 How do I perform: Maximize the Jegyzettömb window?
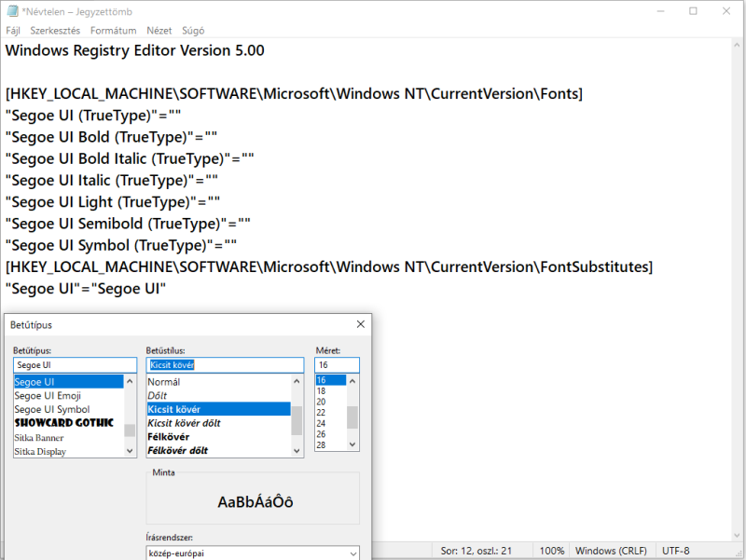tap(693, 11)
